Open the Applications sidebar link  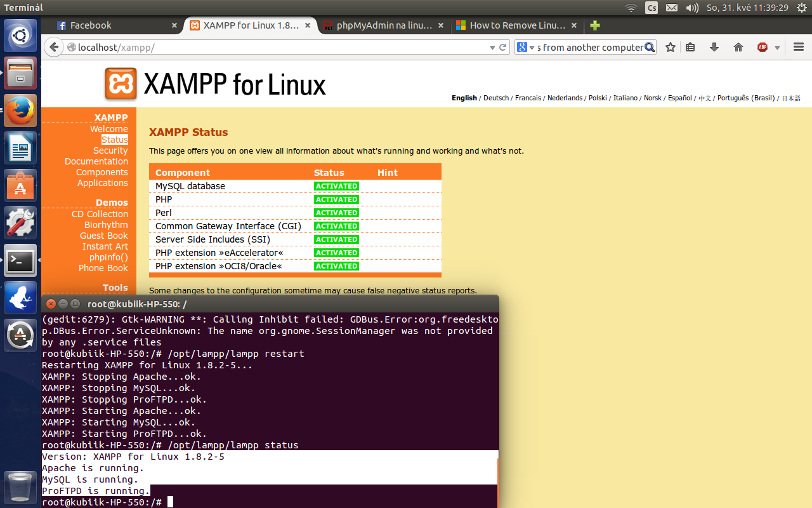(x=103, y=183)
